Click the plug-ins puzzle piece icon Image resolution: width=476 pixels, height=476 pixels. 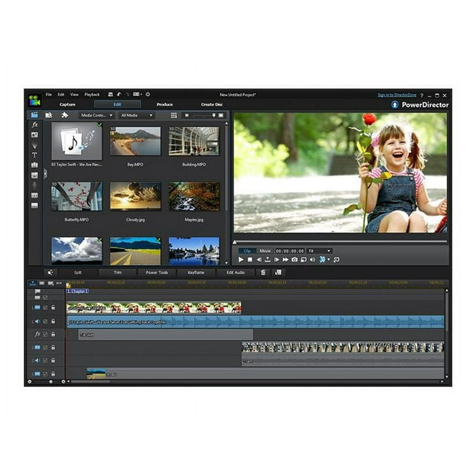pyautogui.click(x=64, y=115)
